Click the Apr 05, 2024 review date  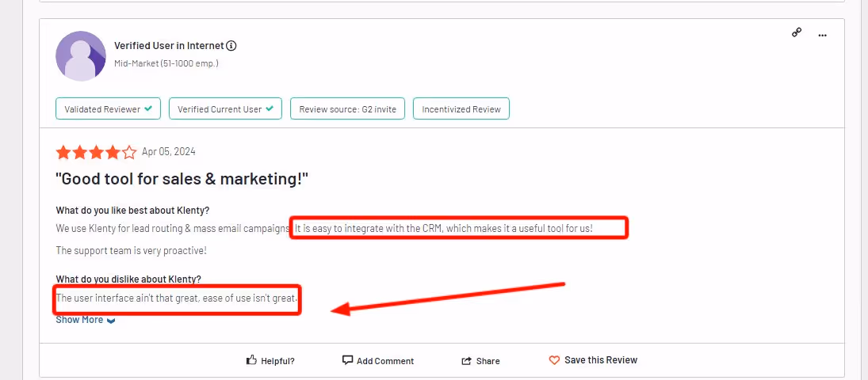tap(168, 151)
